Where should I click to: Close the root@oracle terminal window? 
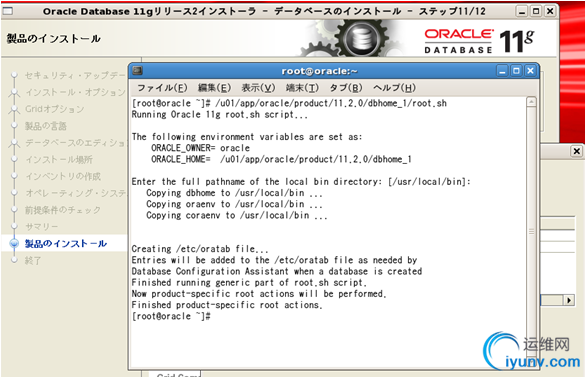530,71
